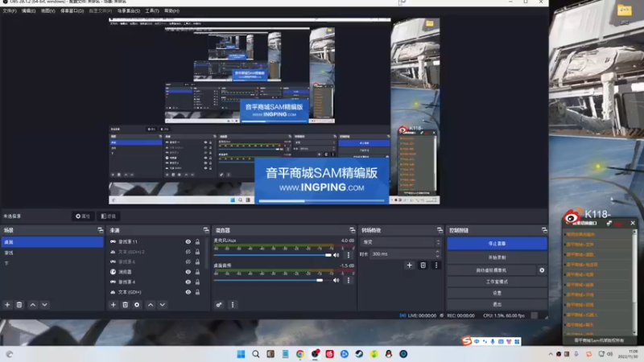
Task: Open advanced audio properties gears icon
Action: (x=219, y=305)
